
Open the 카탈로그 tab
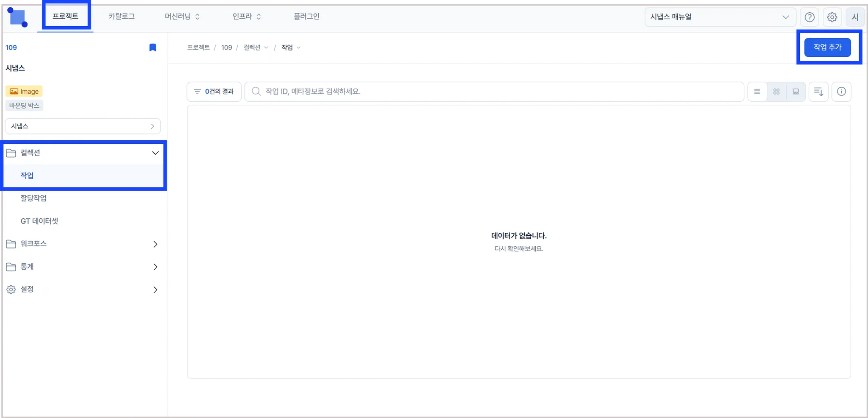[122, 17]
